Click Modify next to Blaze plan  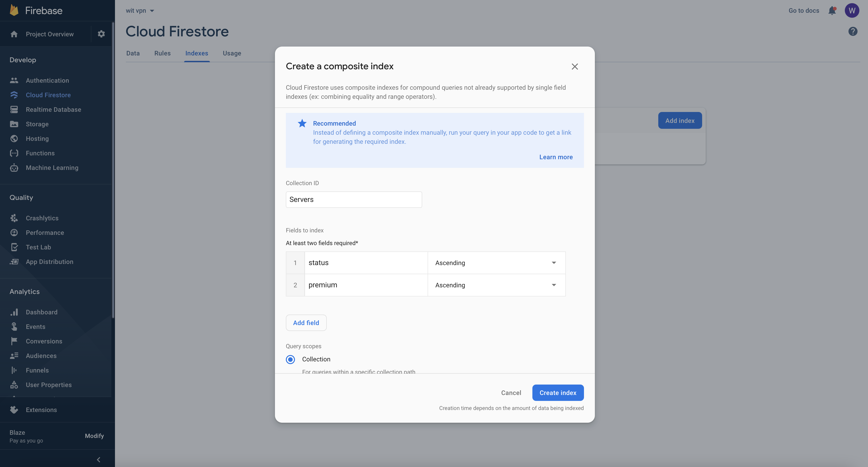94,436
